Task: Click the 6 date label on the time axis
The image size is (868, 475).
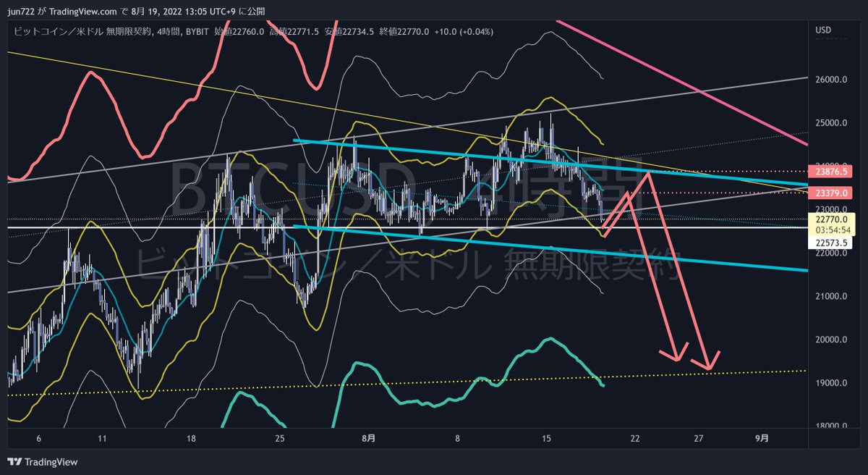Action: 39,439
